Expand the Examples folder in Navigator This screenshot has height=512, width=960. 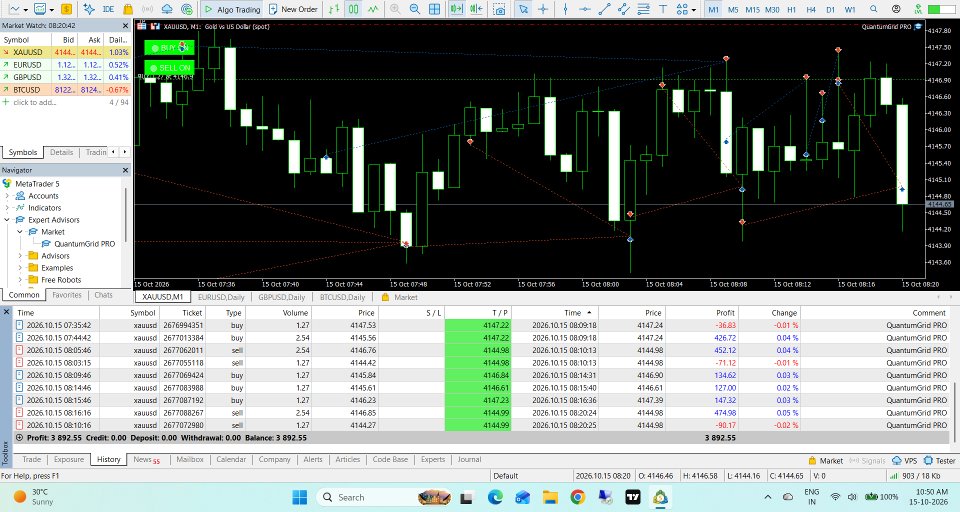(x=20, y=268)
